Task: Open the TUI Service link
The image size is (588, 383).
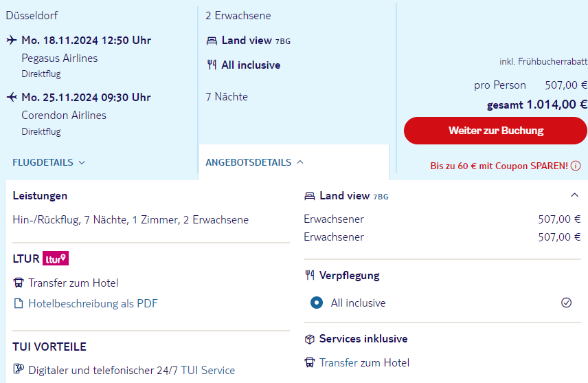Action: tap(207, 370)
